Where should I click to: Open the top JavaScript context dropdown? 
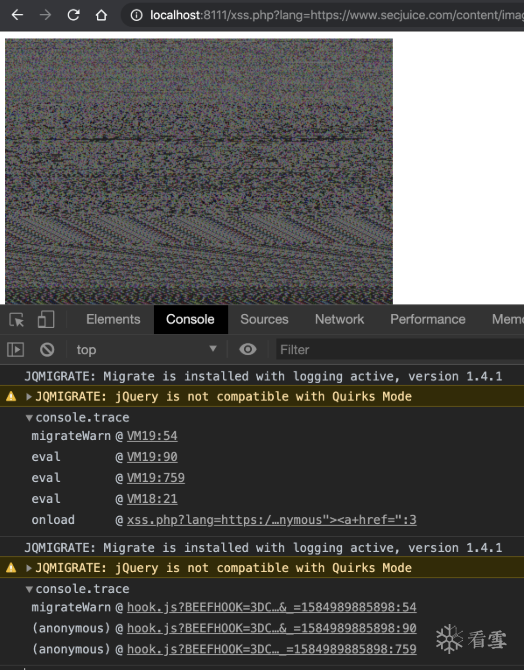click(x=147, y=350)
